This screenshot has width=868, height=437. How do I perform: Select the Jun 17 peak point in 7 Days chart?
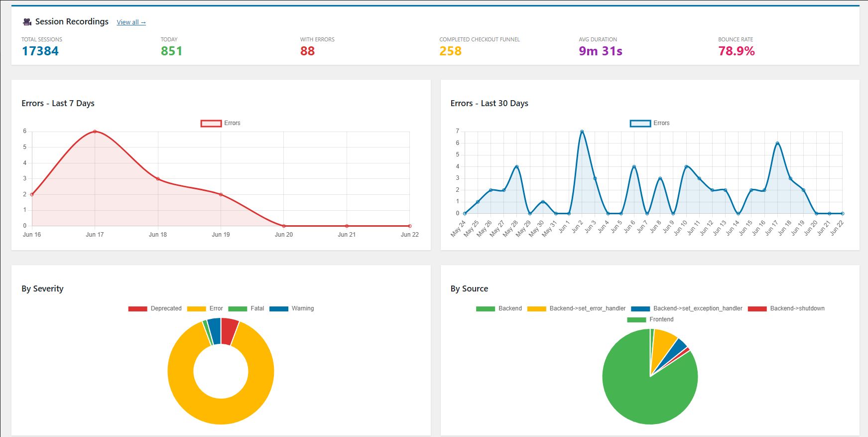click(95, 132)
